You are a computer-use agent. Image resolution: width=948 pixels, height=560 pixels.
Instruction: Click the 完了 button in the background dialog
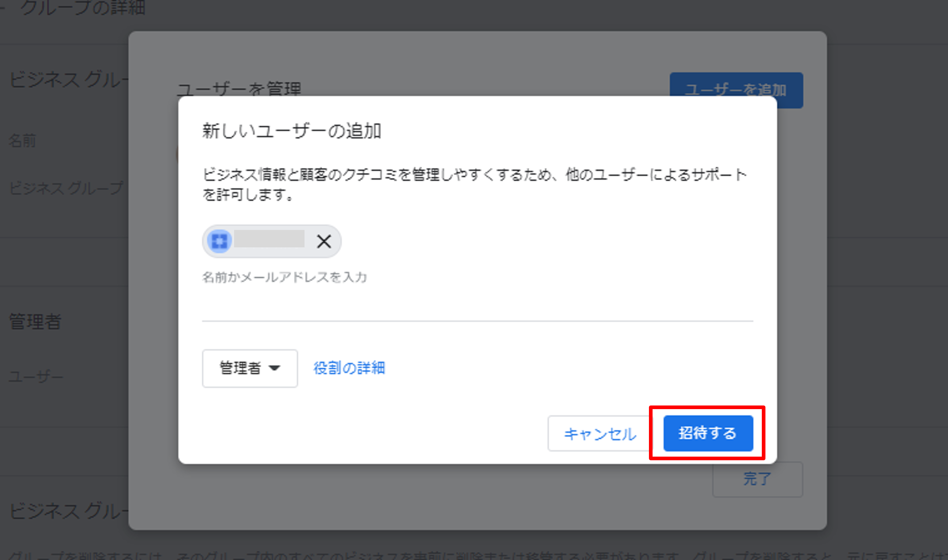tap(757, 479)
